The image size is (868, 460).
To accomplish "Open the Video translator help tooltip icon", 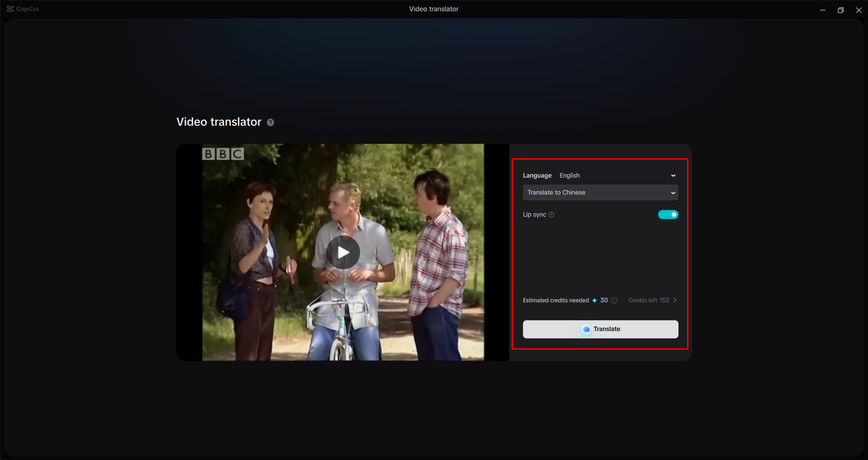I will tap(270, 122).
